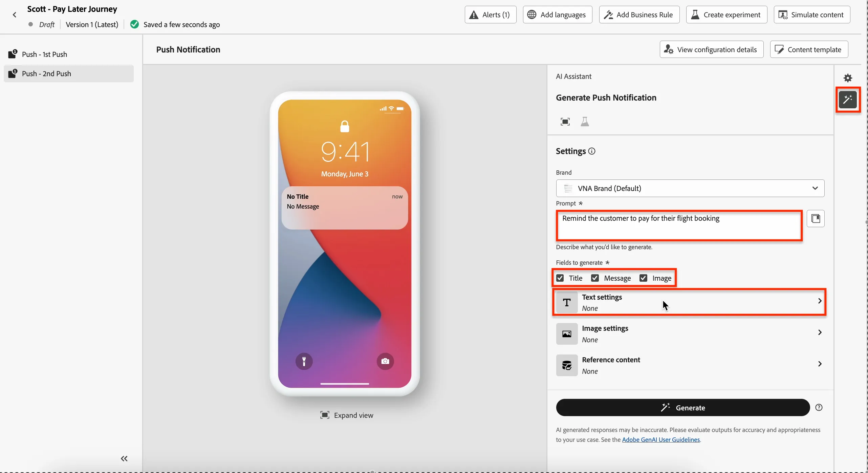Click the No Title notification preview

click(345, 208)
